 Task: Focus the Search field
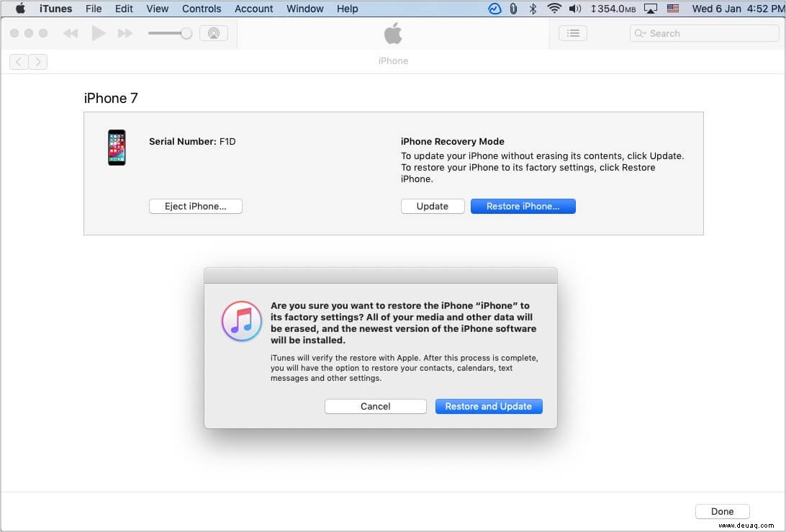click(704, 34)
